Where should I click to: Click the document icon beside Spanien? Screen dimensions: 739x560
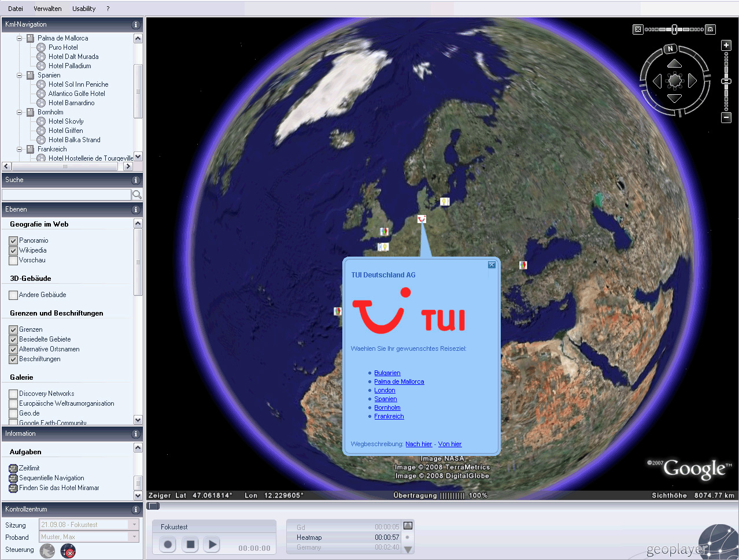31,75
